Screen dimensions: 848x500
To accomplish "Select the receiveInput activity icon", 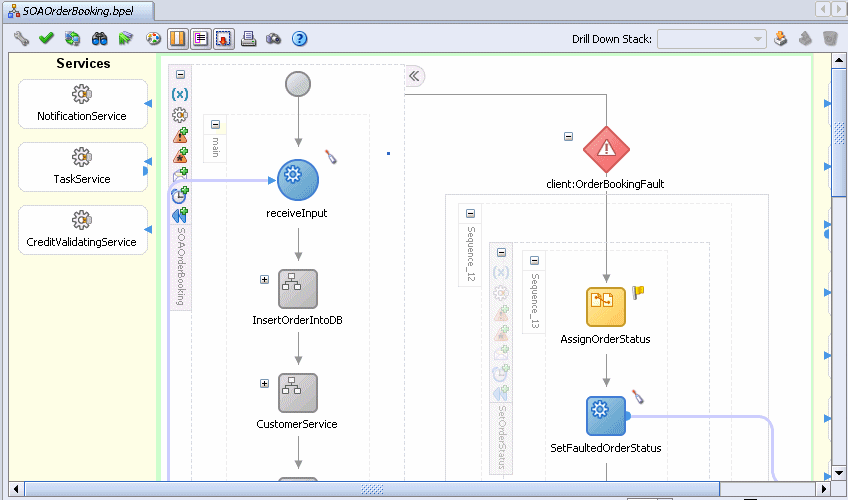I will [298, 180].
